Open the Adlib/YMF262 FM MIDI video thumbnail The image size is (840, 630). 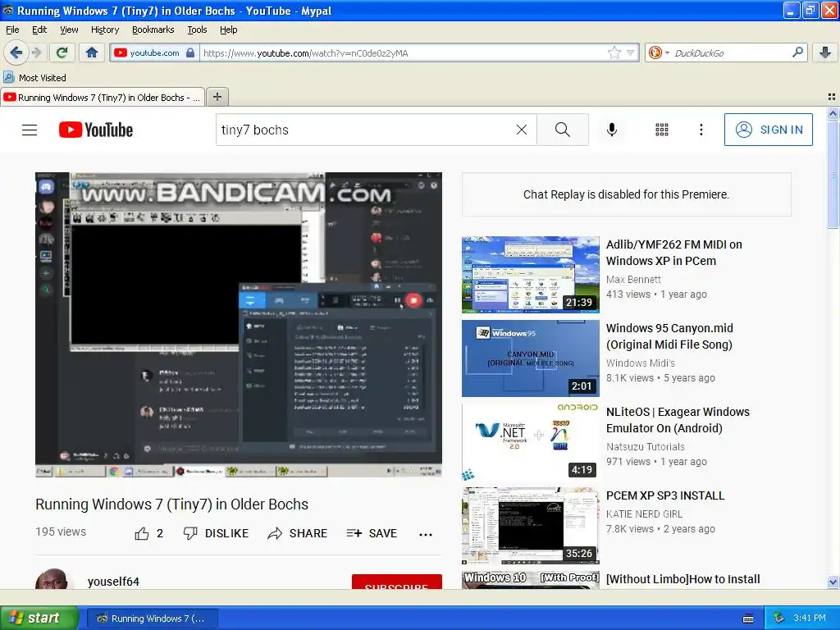click(531, 274)
